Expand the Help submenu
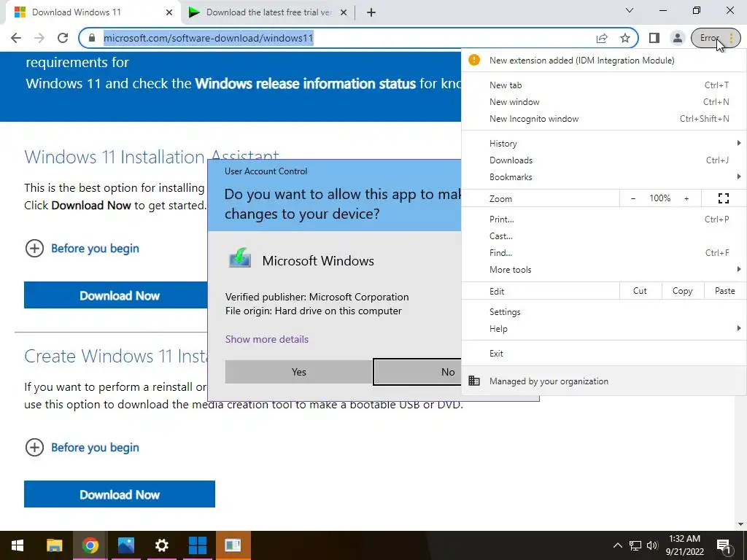747x560 pixels. (x=603, y=329)
